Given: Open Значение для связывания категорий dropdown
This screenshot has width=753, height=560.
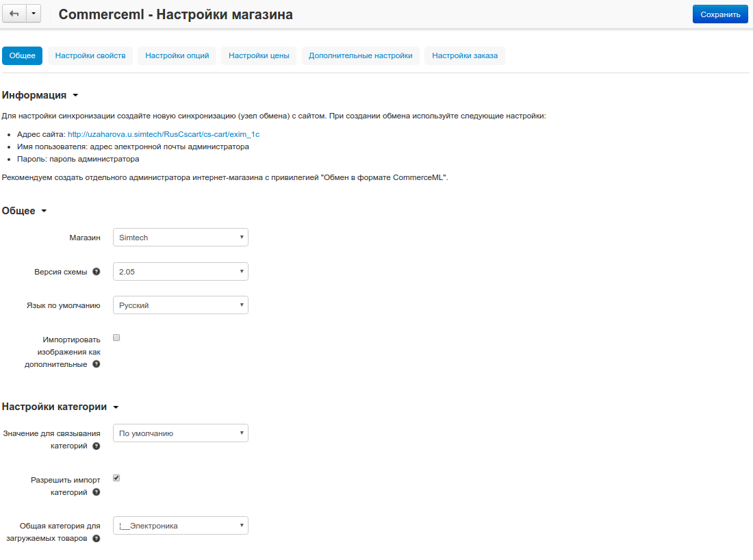Looking at the screenshot, I should coord(181,433).
